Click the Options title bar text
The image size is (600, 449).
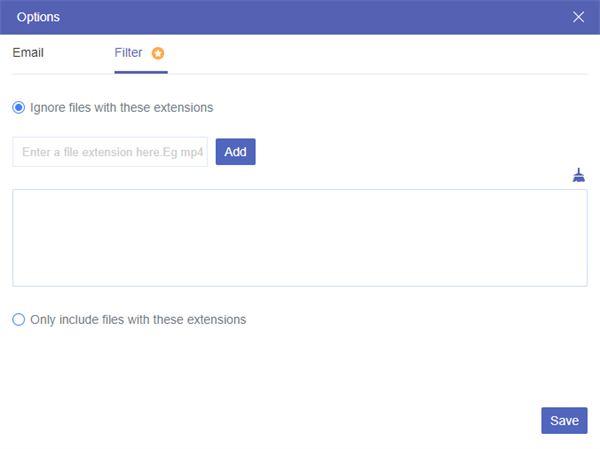click(x=38, y=17)
